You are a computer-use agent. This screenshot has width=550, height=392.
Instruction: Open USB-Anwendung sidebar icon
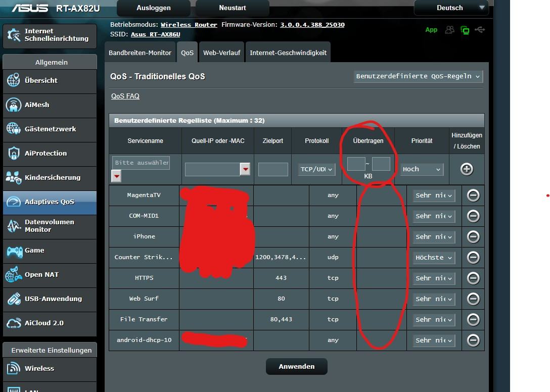point(14,299)
